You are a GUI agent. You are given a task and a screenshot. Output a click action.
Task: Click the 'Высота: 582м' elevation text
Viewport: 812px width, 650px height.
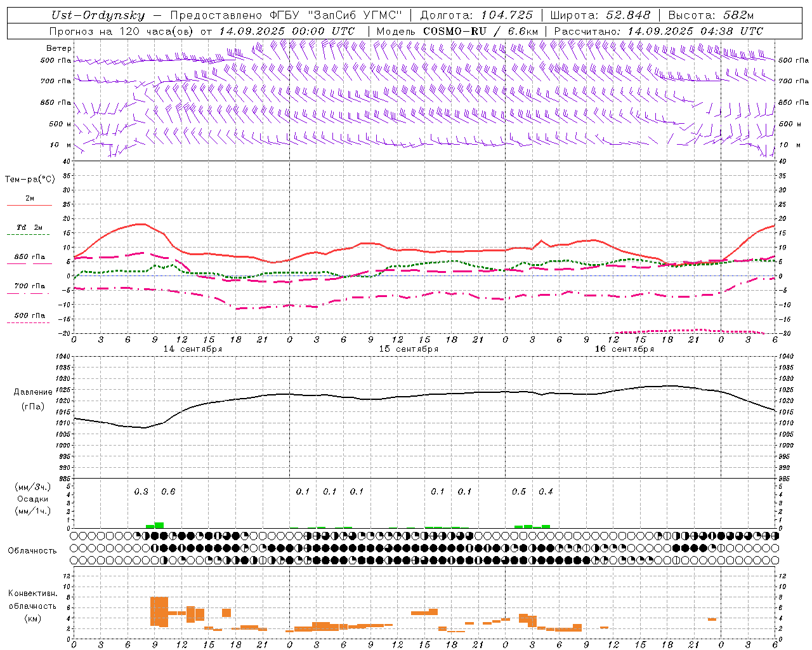click(711, 16)
